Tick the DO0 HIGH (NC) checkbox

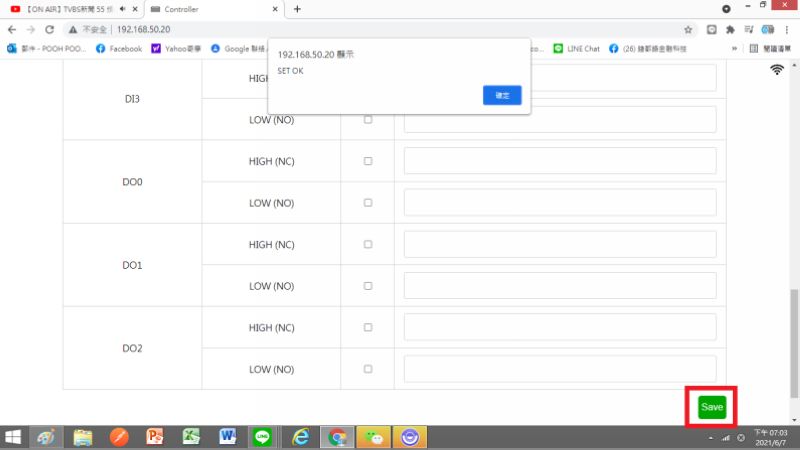[x=367, y=161]
